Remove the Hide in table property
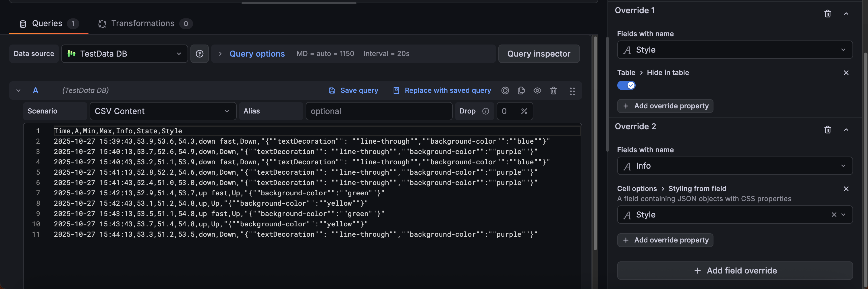Screen dimensions: 868x289 coord(846,73)
